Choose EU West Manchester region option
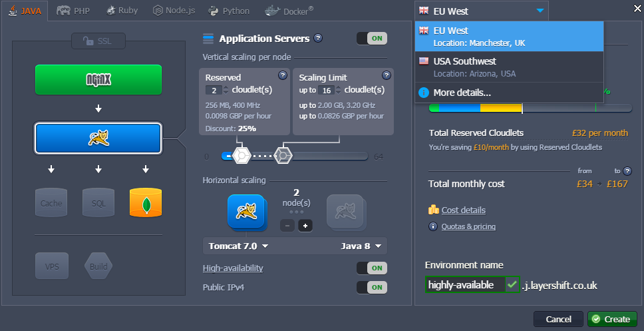 coord(510,36)
